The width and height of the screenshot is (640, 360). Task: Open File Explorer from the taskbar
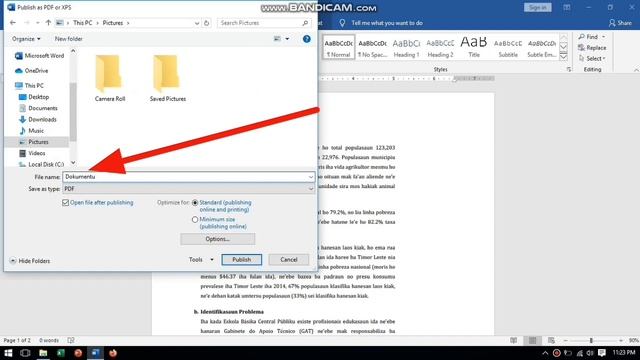click(43, 353)
